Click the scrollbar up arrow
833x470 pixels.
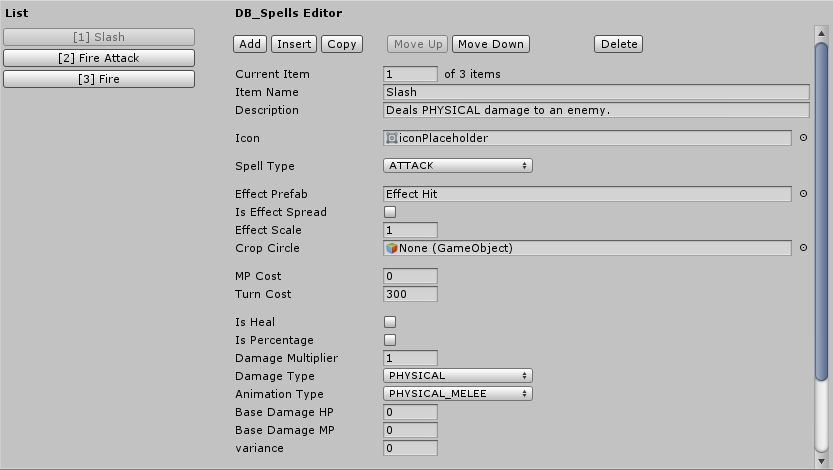tap(821, 33)
